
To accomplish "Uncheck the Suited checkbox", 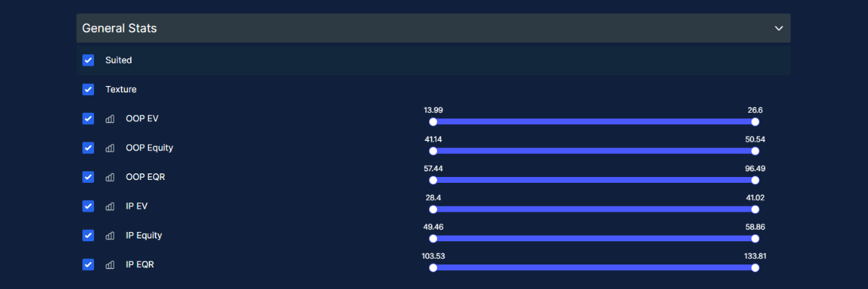I will tap(88, 60).
